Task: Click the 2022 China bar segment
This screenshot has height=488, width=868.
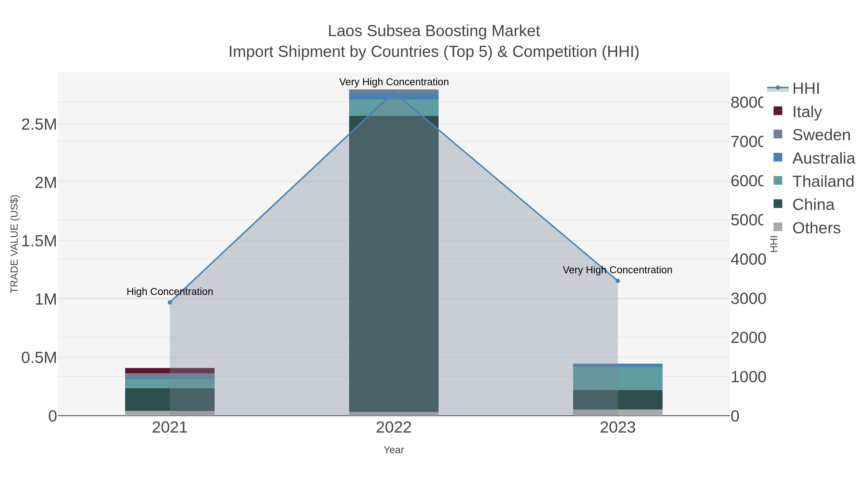Action: point(393,264)
